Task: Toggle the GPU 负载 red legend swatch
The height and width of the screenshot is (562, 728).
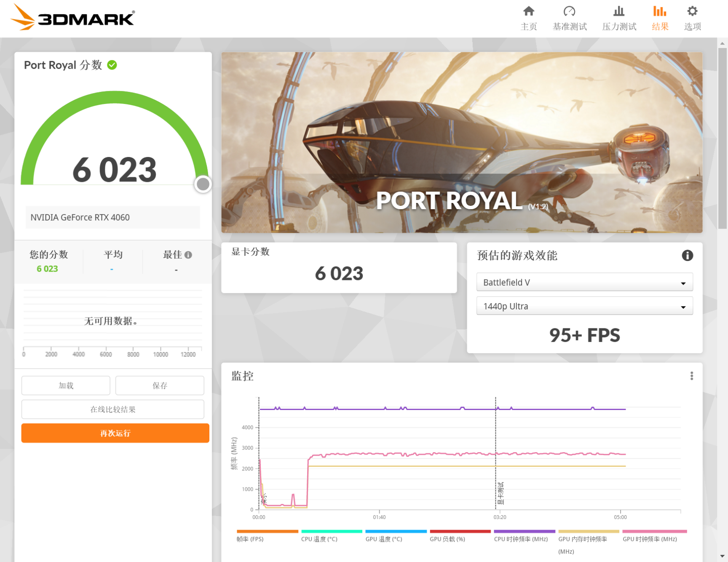Action: 460,531
